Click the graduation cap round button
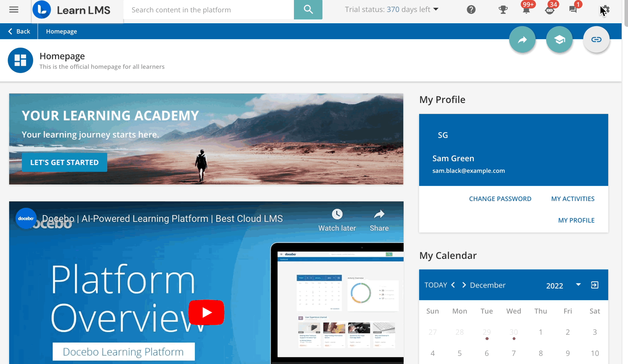Image resolution: width=628 pixels, height=364 pixels. point(559,40)
